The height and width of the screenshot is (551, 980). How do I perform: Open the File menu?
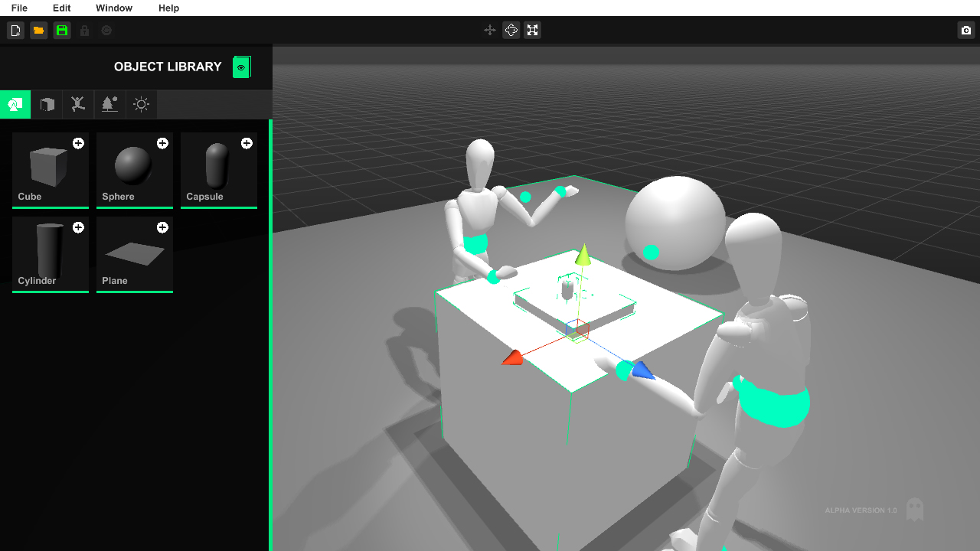[19, 8]
